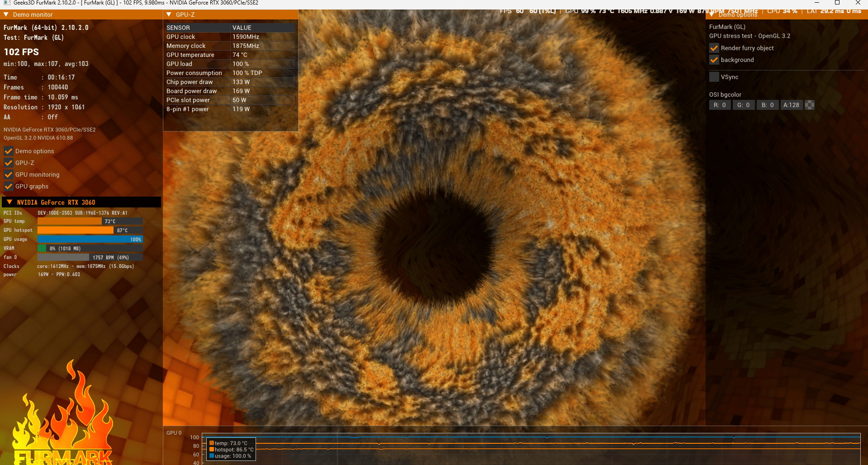Toggle the background rendering checkbox
Viewport: 868px width, 465px height.
(714, 60)
